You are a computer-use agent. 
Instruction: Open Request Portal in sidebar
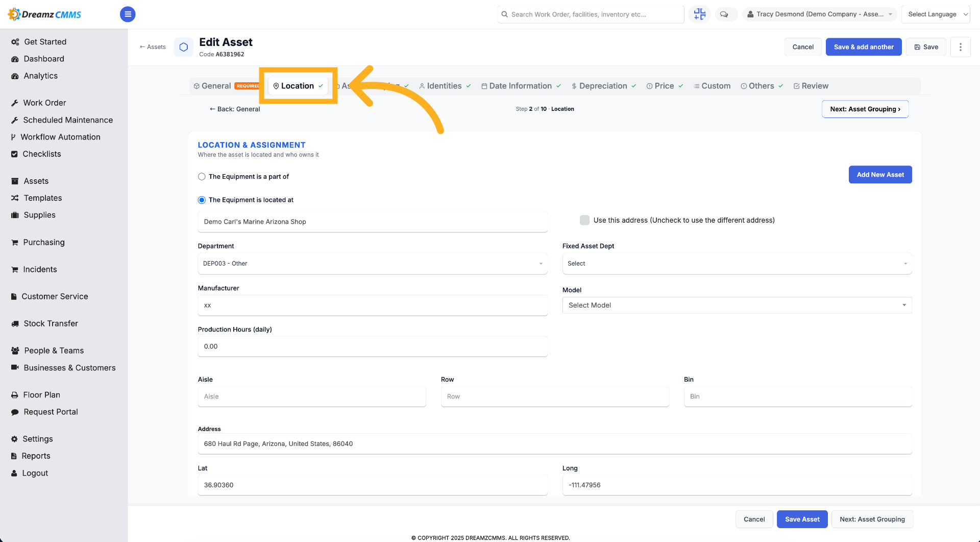pyautogui.click(x=44, y=412)
